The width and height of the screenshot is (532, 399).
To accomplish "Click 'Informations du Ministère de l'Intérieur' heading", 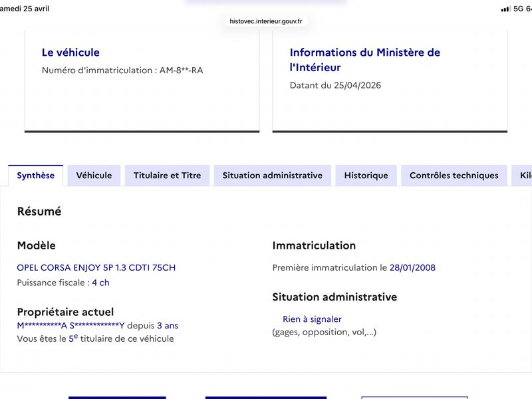I will click(x=364, y=60).
